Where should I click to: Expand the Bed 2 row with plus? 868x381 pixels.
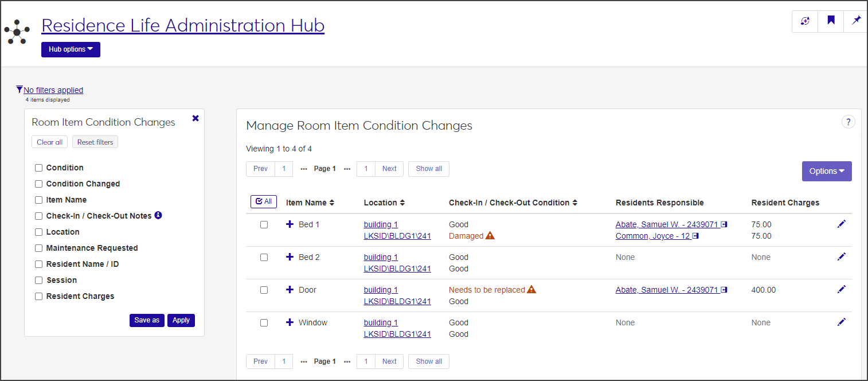290,257
